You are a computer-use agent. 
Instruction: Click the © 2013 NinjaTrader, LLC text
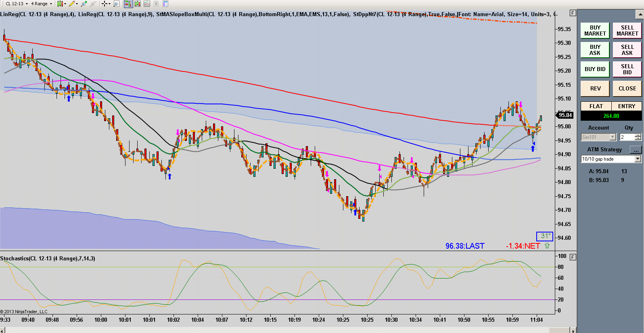pyautogui.click(x=24, y=312)
